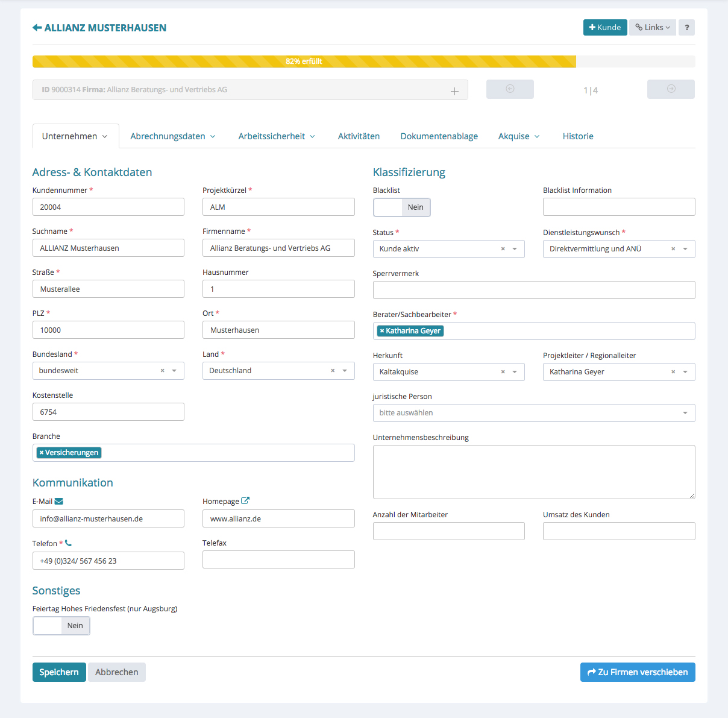Expand the juristische Person dropdown
The width and height of the screenshot is (728, 718).
pos(685,413)
